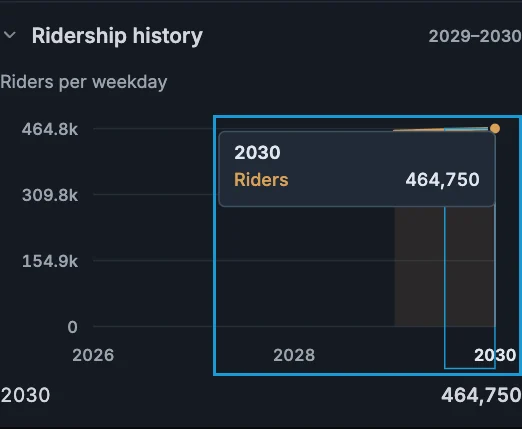This screenshot has width=522, height=429.
Task: Click the 464,750 value inside tooltip
Action: click(x=443, y=180)
